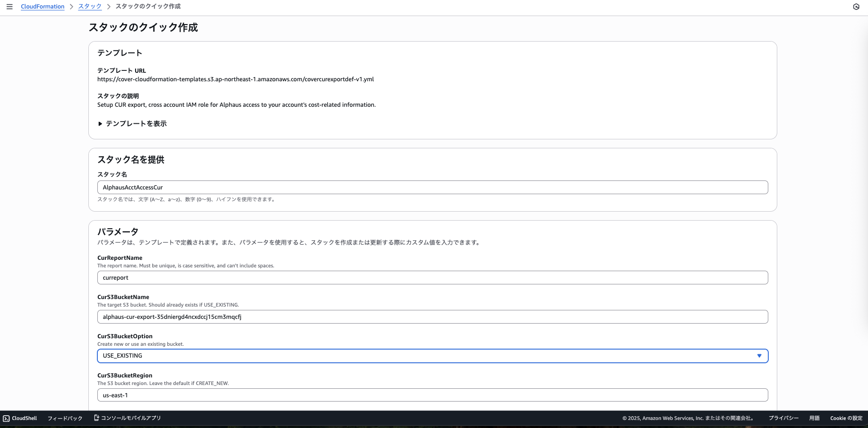Click the Amazon Web Services copyright text
The width and height of the screenshot is (868, 428).
point(688,418)
